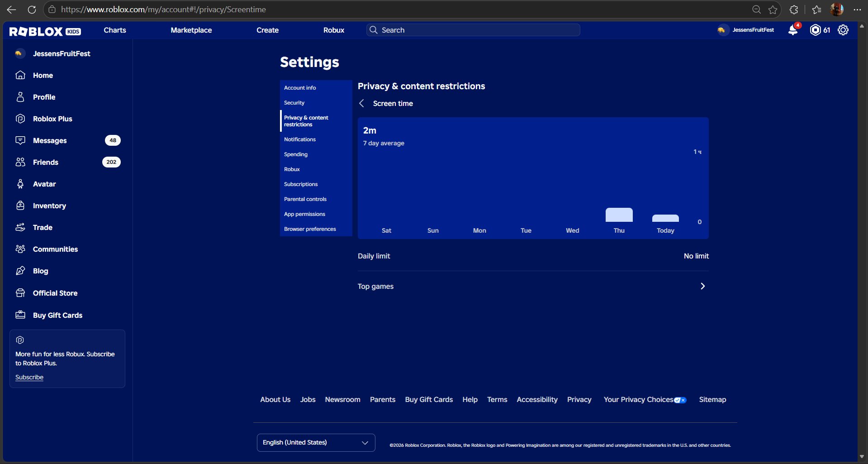The width and height of the screenshot is (868, 464).
Task: Click the Messages icon in sidebar
Action: (20, 140)
